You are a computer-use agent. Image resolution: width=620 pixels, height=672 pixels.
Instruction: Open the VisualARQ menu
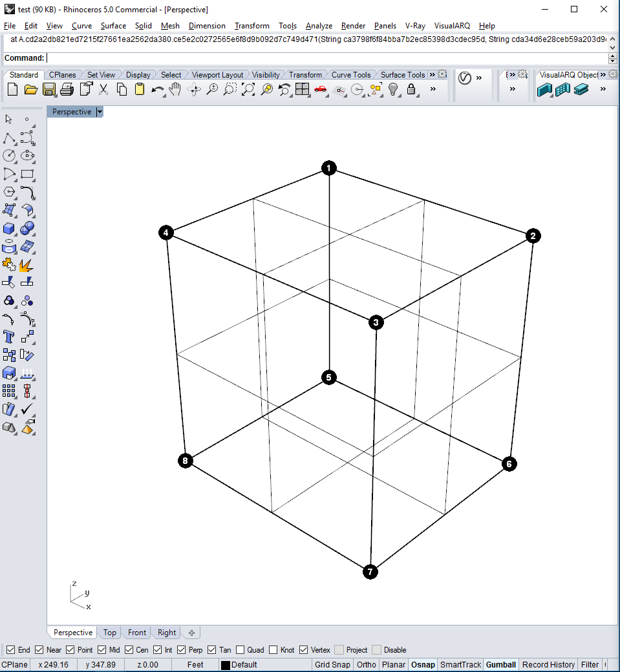[452, 26]
